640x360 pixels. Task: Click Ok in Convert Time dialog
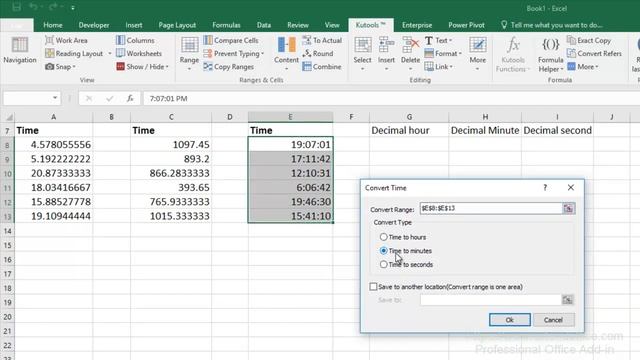tap(510, 320)
